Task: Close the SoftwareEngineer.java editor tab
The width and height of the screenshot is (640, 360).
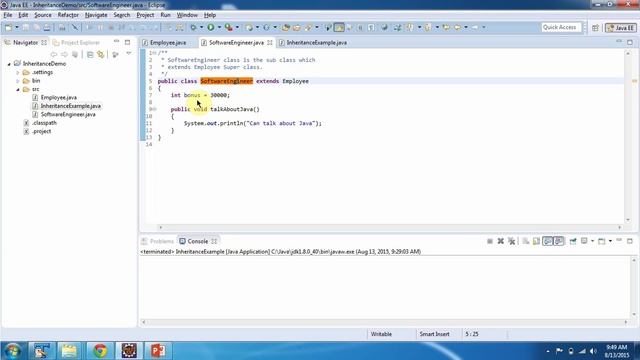Action: (x=270, y=42)
